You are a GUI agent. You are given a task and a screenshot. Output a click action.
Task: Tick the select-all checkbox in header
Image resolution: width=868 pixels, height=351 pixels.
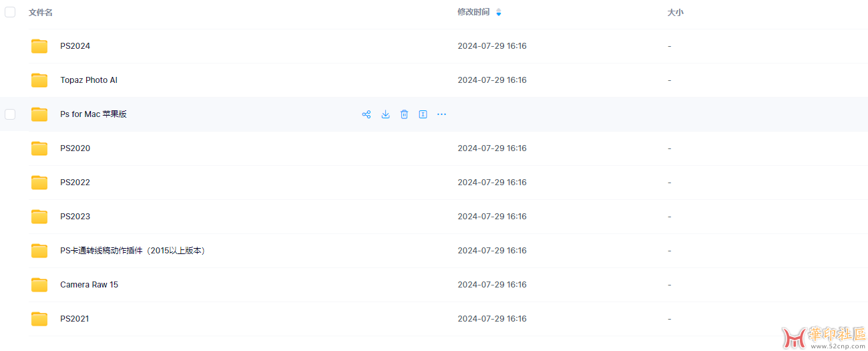pos(10,12)
